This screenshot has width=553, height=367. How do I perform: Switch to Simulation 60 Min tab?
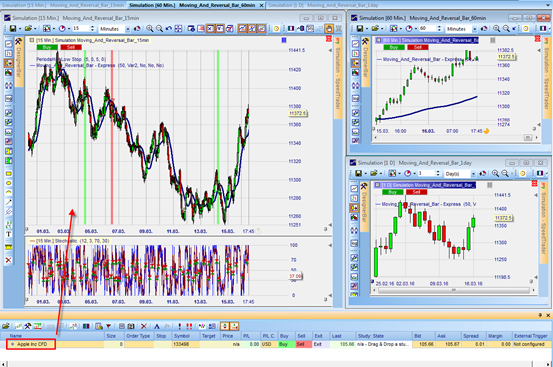[x=192, y=5]
